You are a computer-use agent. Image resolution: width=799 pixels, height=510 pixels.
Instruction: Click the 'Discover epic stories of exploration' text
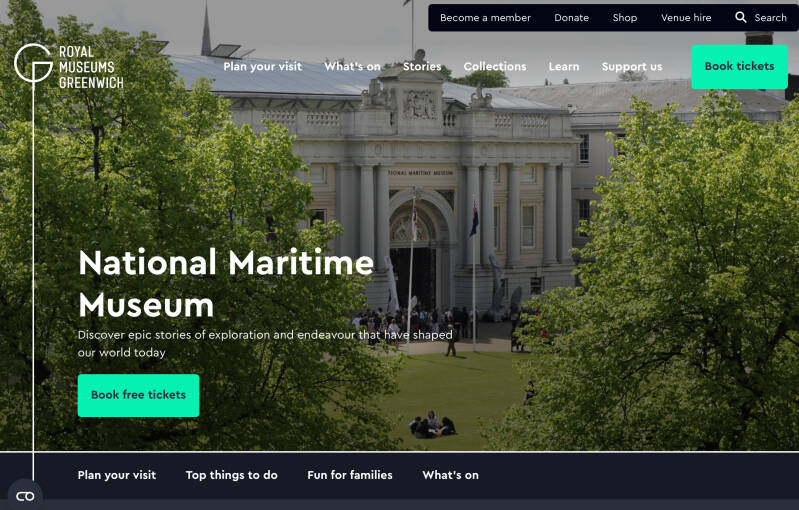[265, 344]
